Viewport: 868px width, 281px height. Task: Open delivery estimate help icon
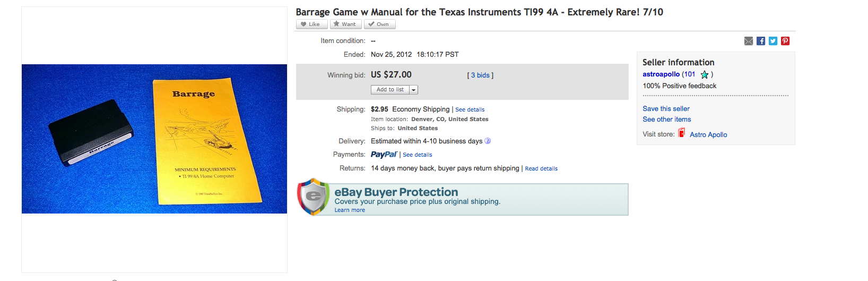pyautogui.click(x=488, y=141)
